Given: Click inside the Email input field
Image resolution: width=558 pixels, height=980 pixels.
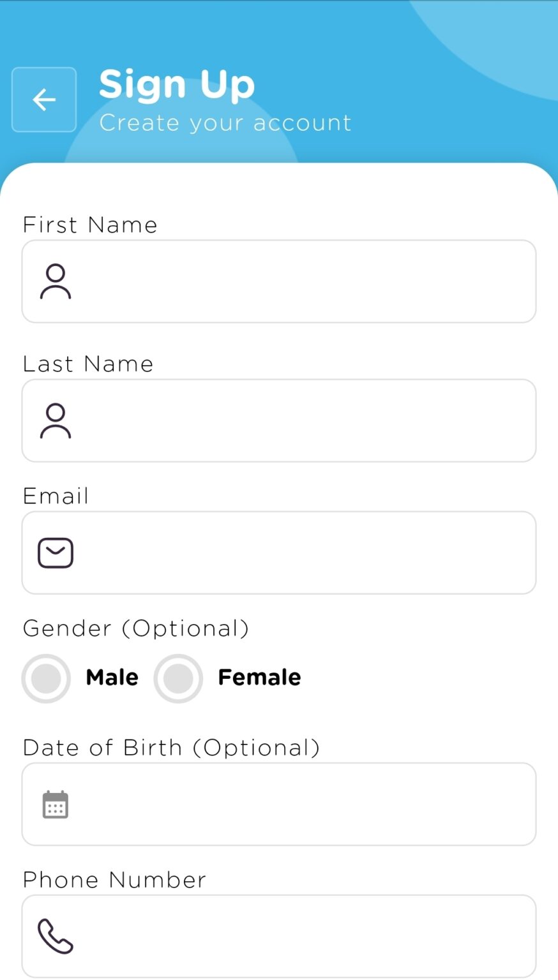Looking at the screenshot, I should click(300, 553).
